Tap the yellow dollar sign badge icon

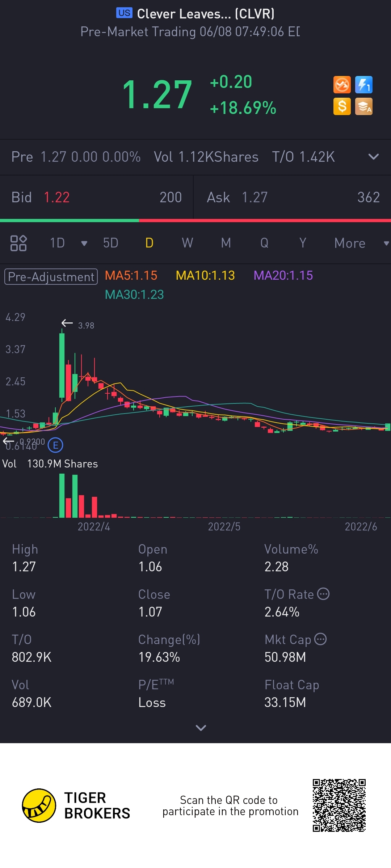(x=342, y=107)
